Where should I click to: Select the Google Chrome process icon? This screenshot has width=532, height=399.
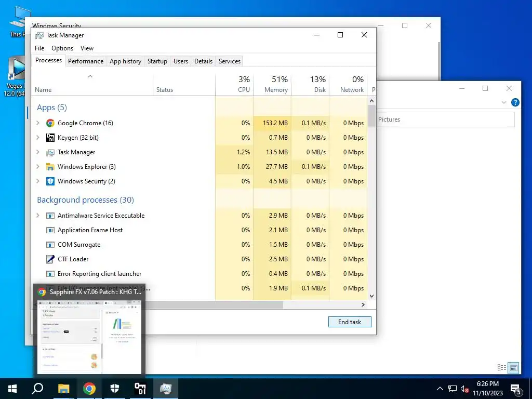tap(50, 123)
